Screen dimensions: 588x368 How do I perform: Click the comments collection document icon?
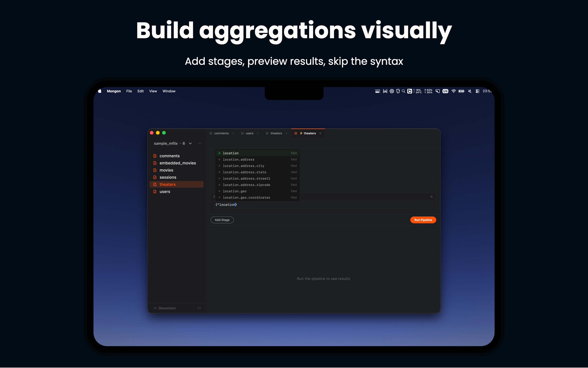tap(155, 156)
